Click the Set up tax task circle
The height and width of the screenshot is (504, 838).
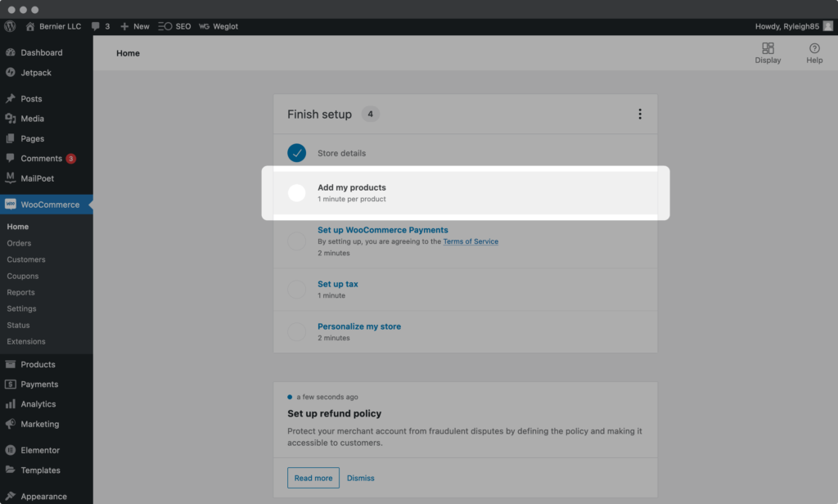[297, 289]
